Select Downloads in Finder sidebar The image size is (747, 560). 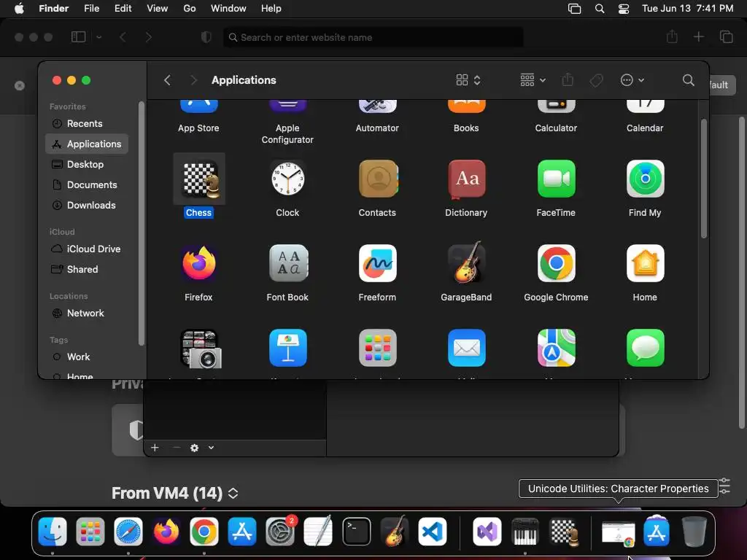click(87, 205)
